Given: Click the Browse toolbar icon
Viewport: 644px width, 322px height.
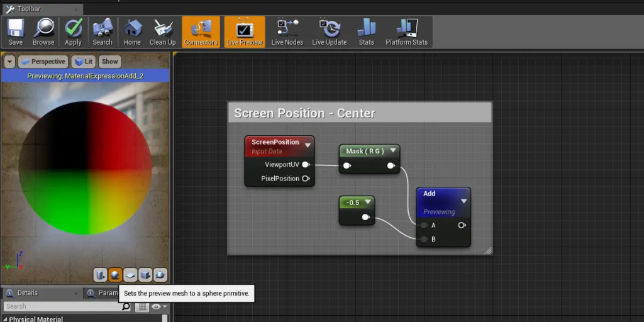Looking at the screenshot, I should pos(43,31).
